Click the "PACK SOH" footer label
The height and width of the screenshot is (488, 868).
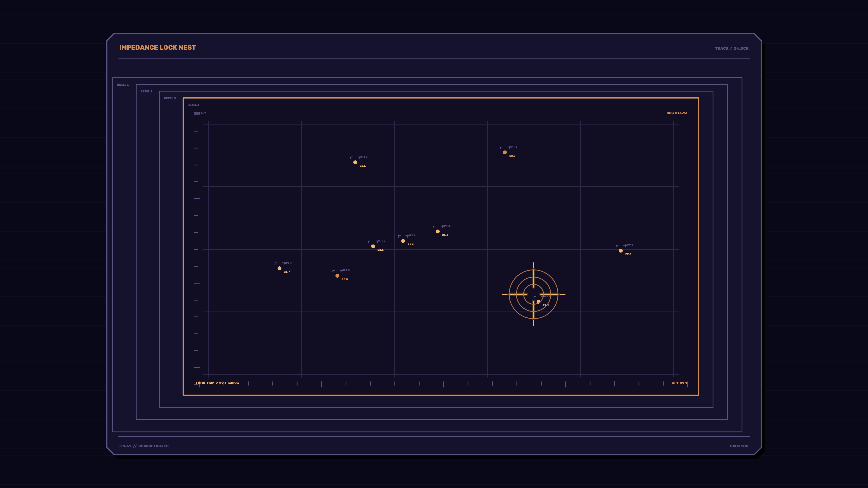[739, 446]
